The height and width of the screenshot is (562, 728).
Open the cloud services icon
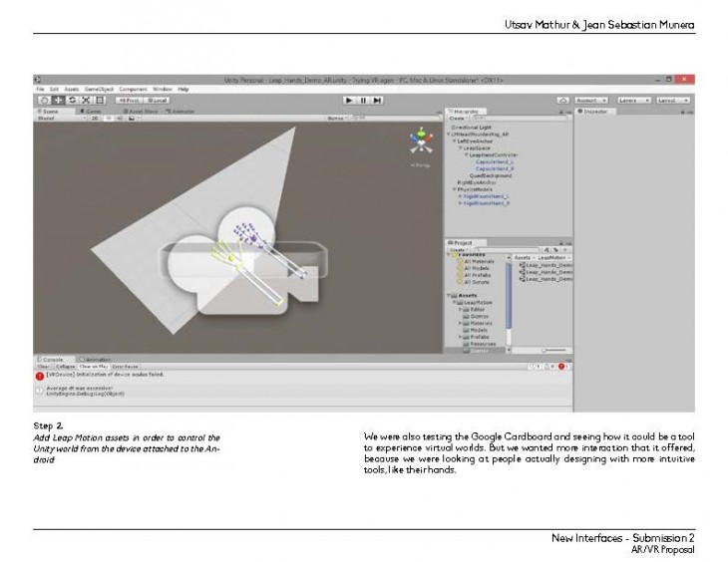(x=562, y=100)
